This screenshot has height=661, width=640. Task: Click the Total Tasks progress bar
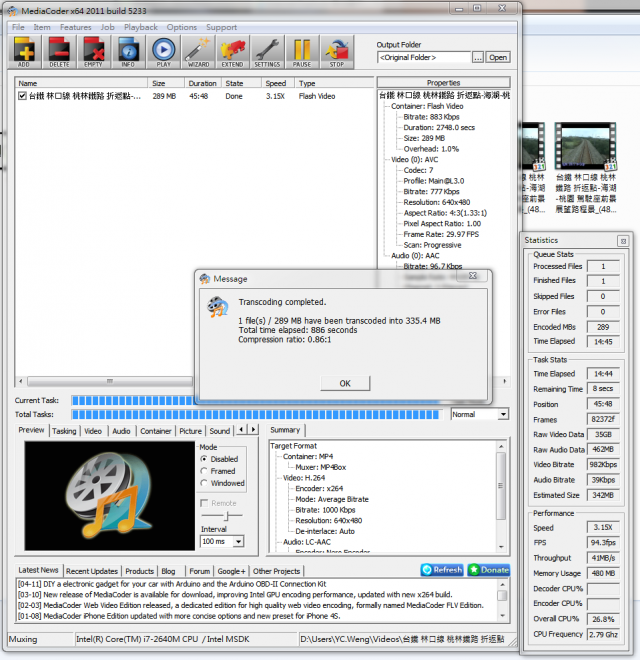pyautogui.click(x=256, y=415)
